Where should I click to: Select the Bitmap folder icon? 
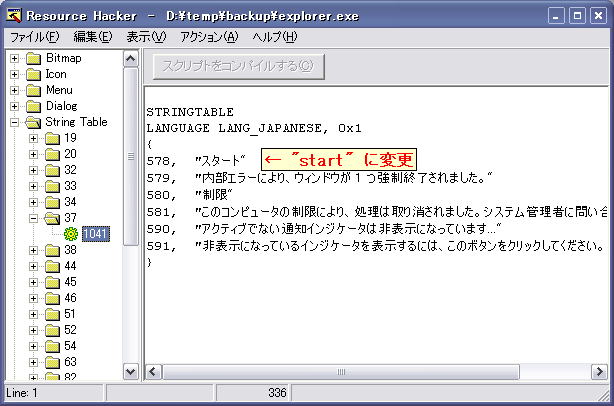(x=33, y=59)
